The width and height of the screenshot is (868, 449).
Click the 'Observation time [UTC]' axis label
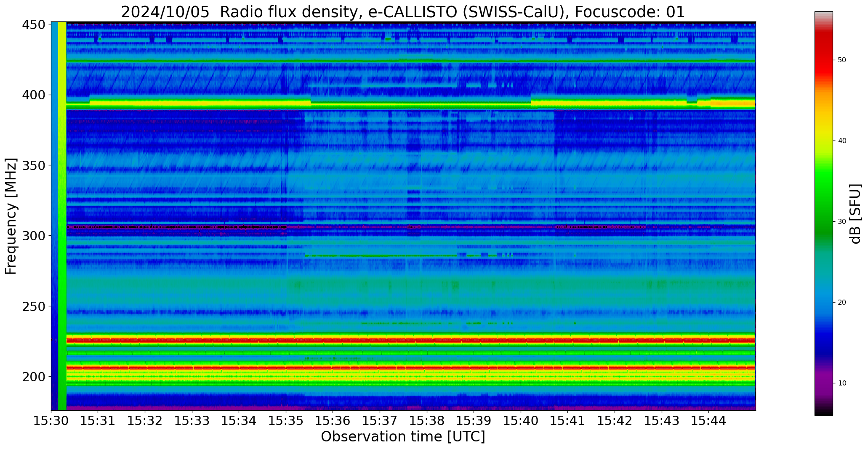(x=403, y=437)
